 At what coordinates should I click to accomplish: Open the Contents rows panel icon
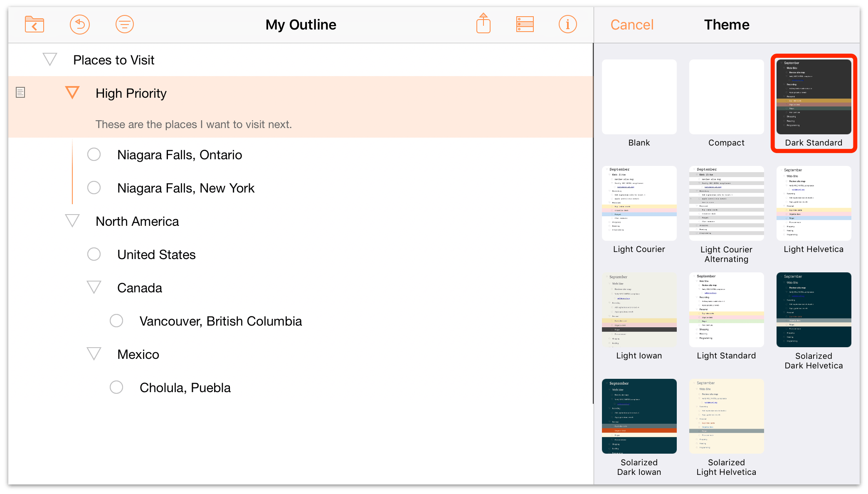(525, 24)
